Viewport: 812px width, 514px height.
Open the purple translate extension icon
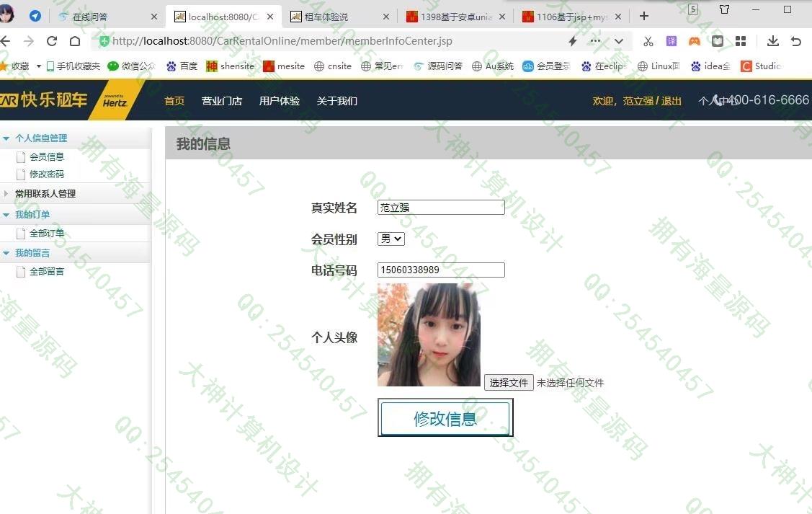(672, 41)
